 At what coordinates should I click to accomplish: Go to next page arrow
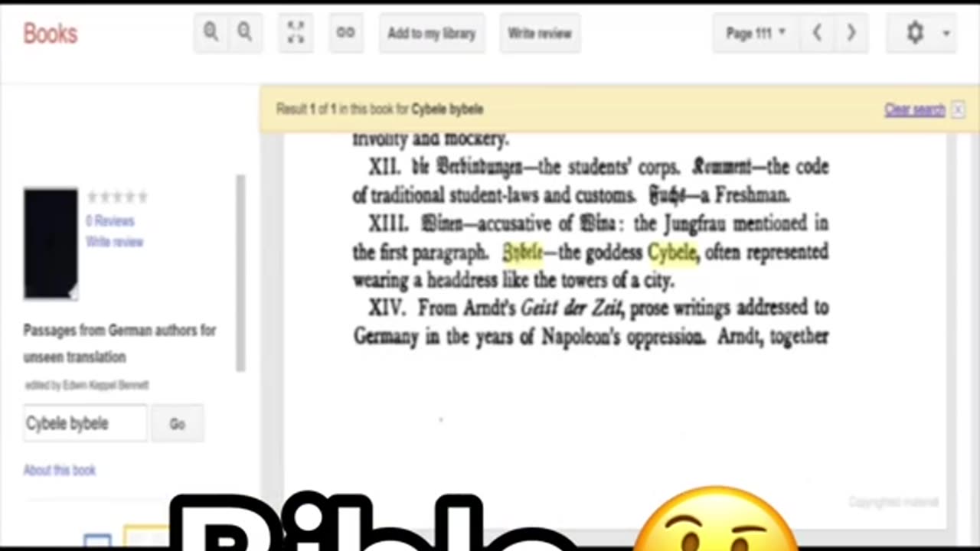pos(851,33)
